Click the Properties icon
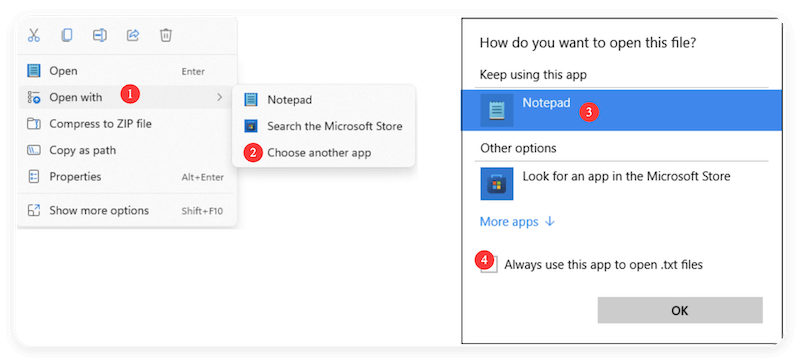The height and width of the screenshot is (361, 800). click(34, 176)
